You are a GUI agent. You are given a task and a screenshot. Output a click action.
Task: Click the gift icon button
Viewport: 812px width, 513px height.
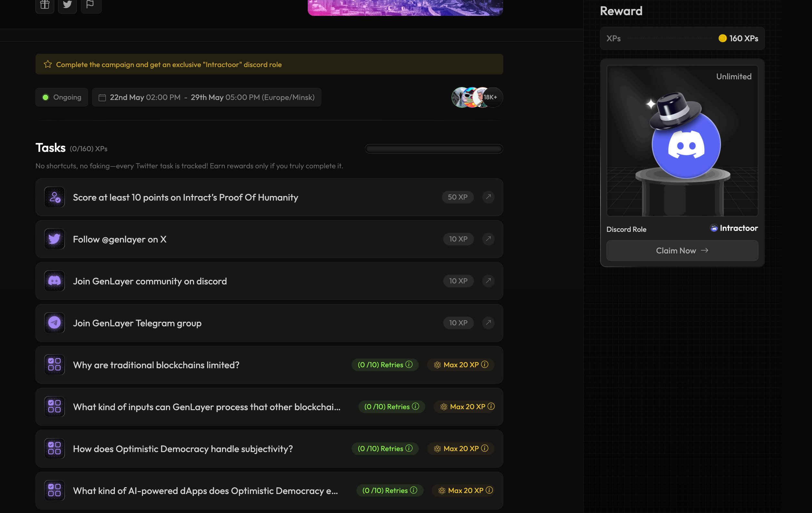45,5
